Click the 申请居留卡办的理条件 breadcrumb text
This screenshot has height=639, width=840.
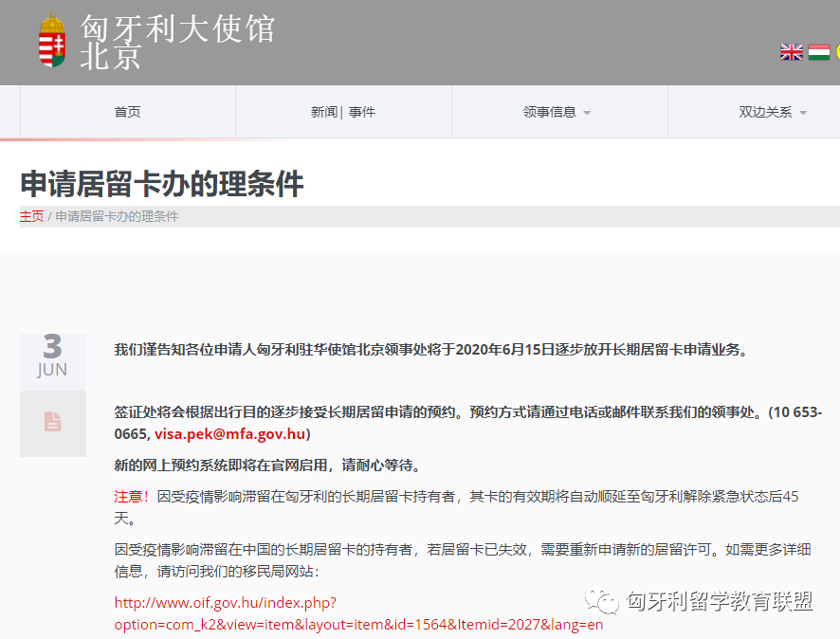[117, 216]
